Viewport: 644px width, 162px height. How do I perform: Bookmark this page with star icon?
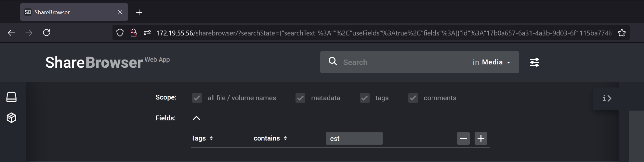coord(622,33)
